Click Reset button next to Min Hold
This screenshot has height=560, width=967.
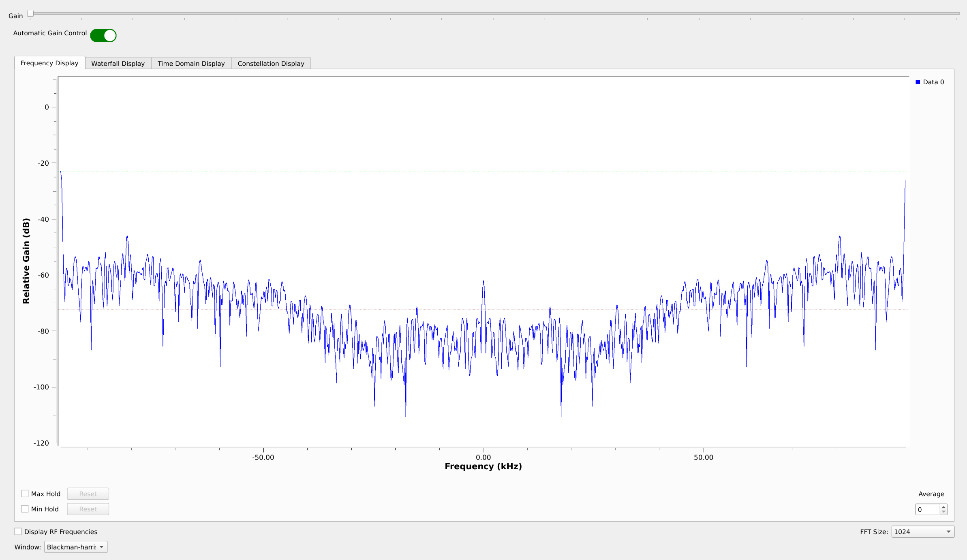point(88,509)
